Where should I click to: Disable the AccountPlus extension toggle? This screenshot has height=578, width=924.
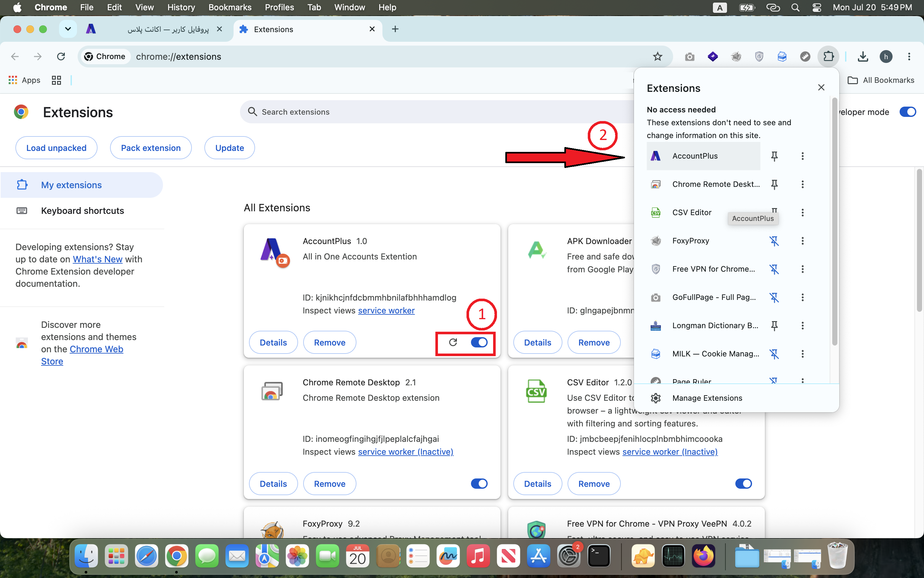pyautogui.click(x=479, y=342)
